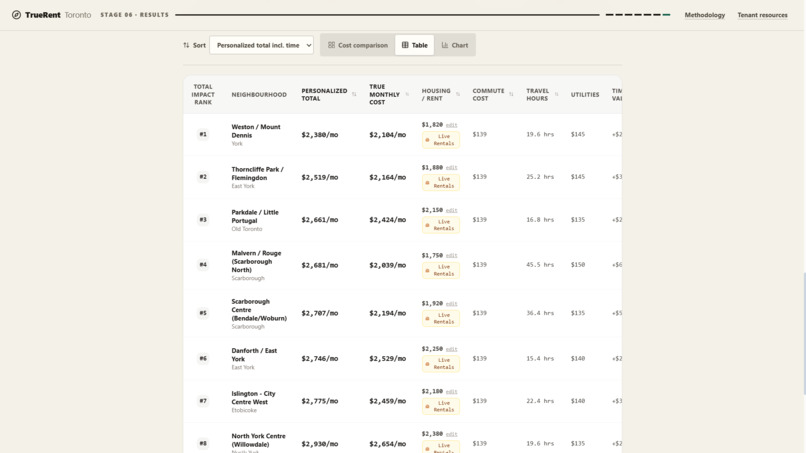Click the Neighbourhood column header
Viewport: 806px width, 453px height.
tap(259, 95)
